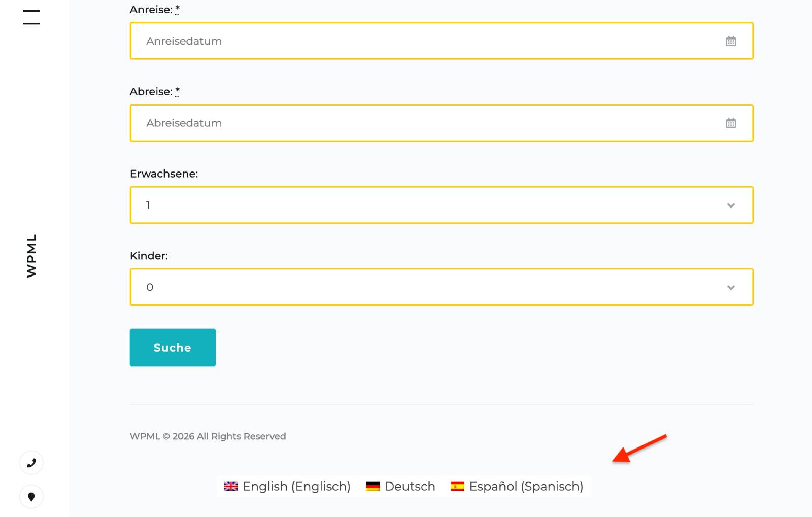Open calendar picker for Abreisedatum
Image resolution: width=812 pixels, height=517 pixels.
click(730, 123)
